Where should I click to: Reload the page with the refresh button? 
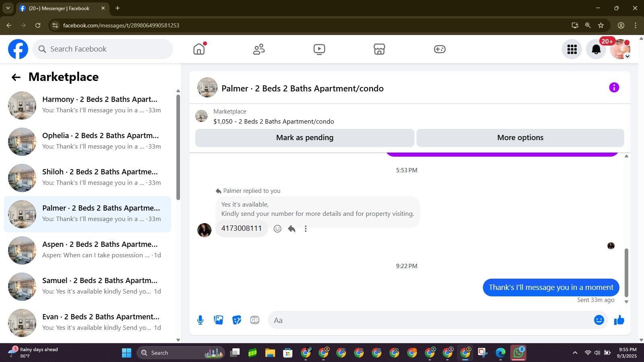click(38, 25)
